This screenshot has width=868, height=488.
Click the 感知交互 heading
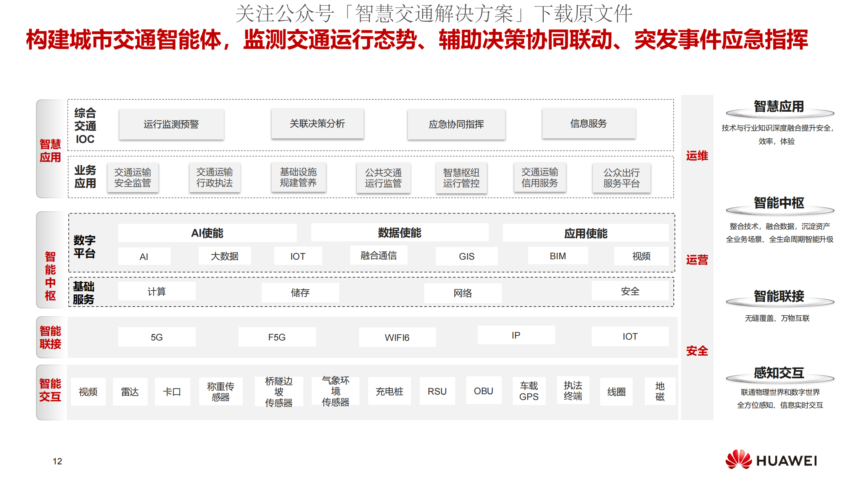[x=779, y=373]
